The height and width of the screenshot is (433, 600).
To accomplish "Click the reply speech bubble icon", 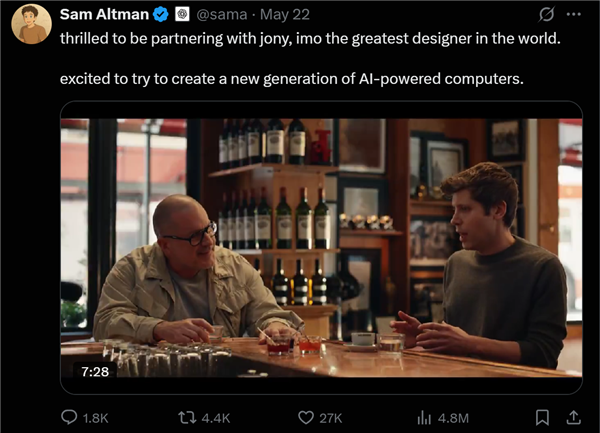I will pos(70,417).
